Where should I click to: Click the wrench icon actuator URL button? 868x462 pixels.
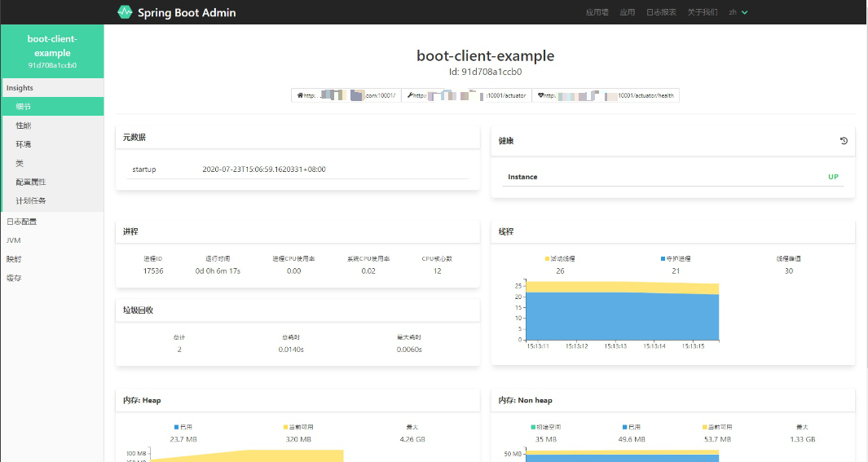pos(466,95)
